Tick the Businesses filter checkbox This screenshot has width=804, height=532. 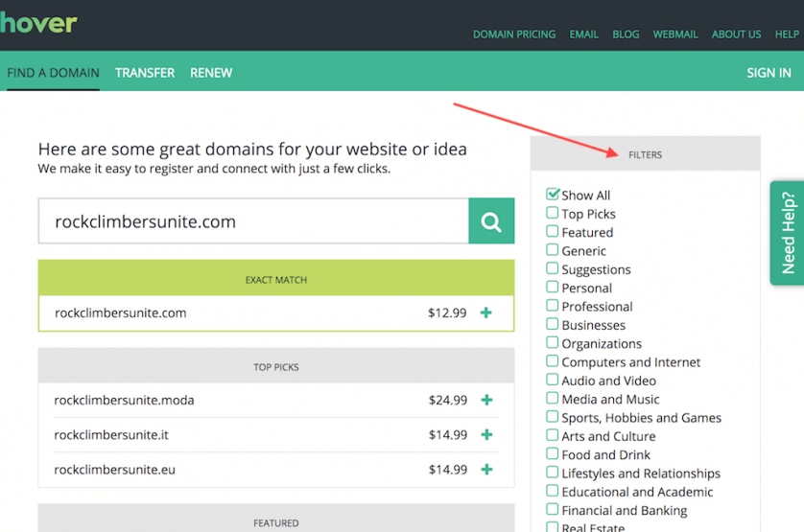tap(553, 324)
